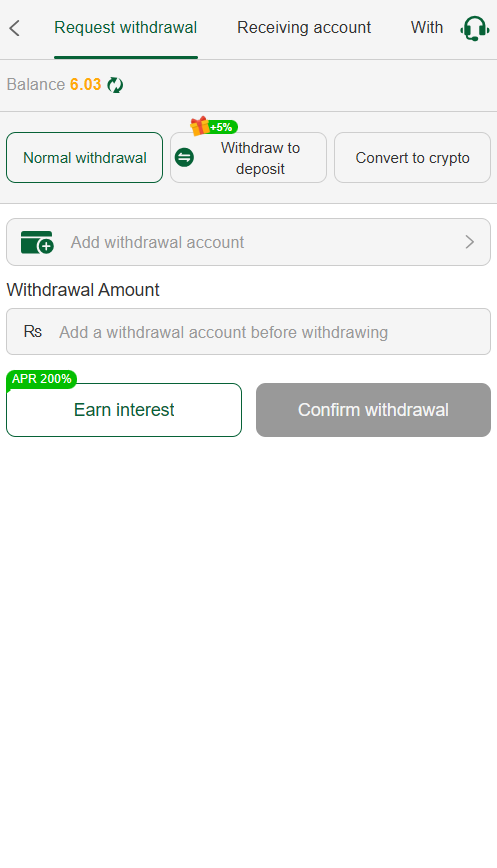Switch to Request withdrawal tab

click(126, 28)
